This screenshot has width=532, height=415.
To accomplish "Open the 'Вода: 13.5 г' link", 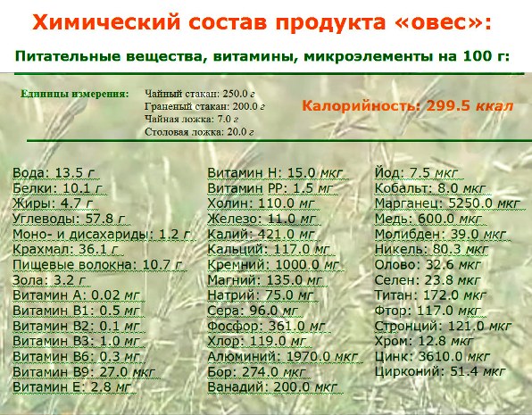I will 54,173.
